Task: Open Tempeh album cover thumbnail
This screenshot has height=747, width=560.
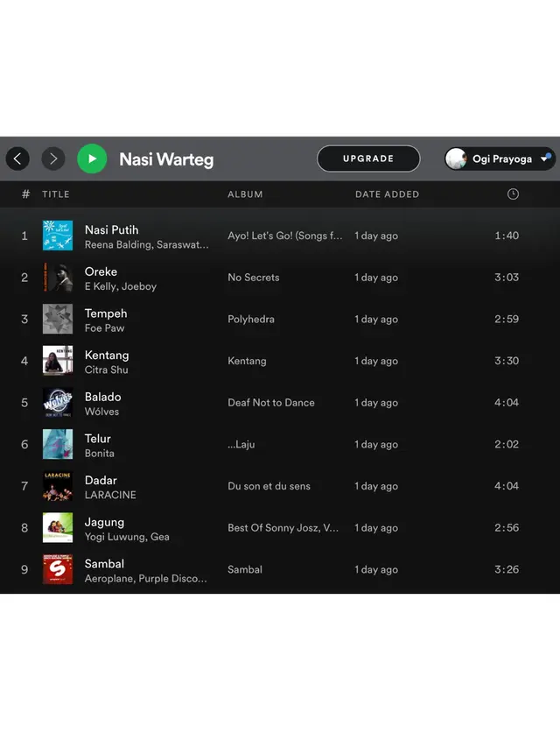Action: click(58, 319)
